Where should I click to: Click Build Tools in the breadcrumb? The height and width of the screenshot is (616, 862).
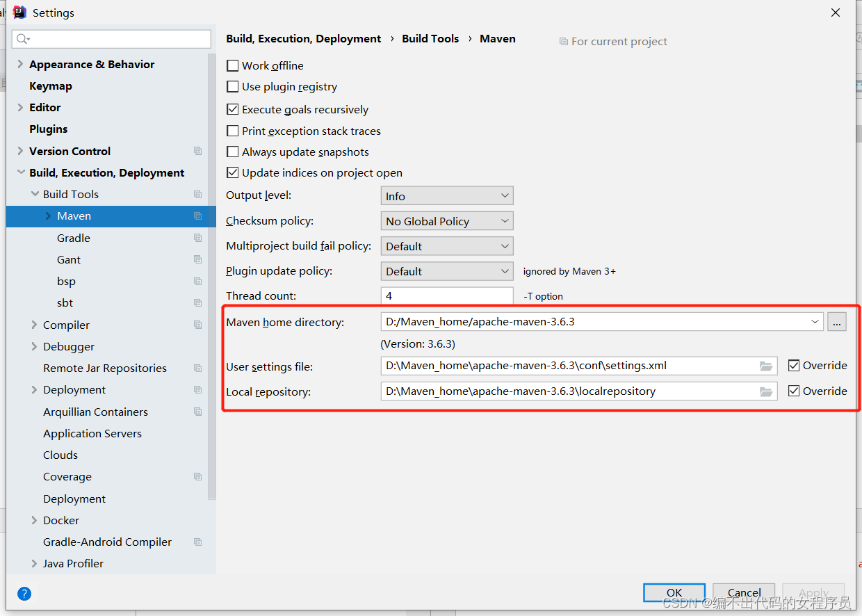[430, 39]
